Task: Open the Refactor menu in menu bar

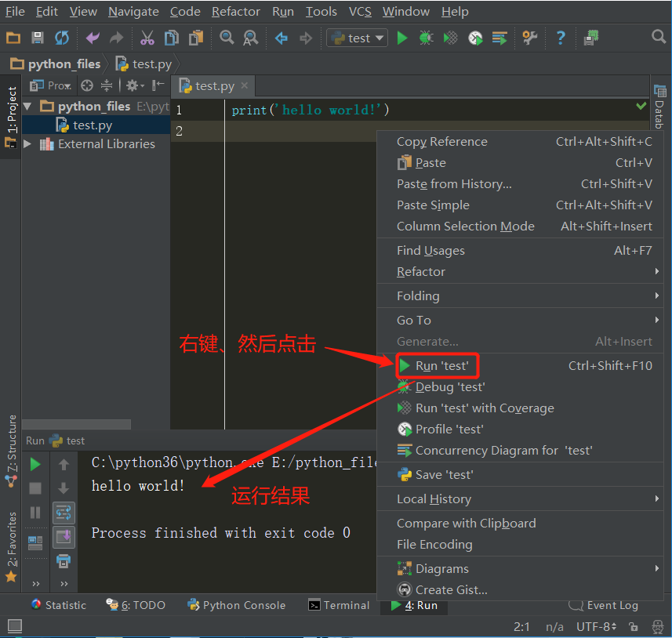Action: [x=235, y=12]
